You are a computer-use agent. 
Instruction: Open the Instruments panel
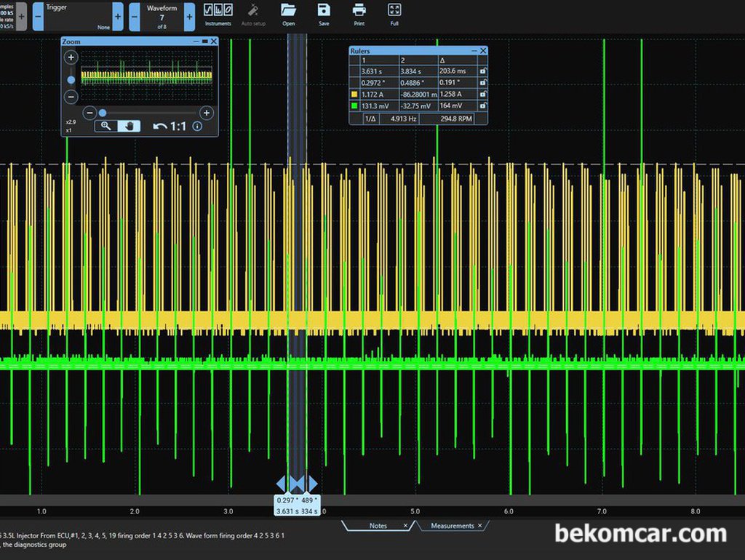pyautogui.click(x=218, y=15)
